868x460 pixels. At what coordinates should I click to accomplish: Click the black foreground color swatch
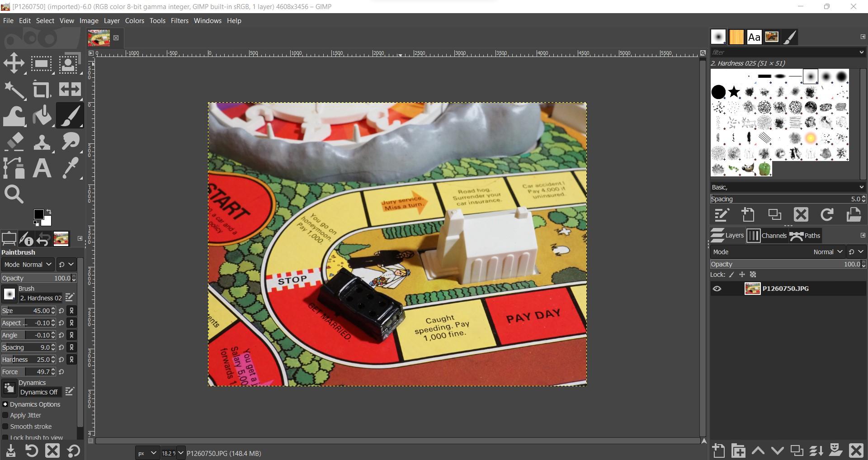click(38, 214)
